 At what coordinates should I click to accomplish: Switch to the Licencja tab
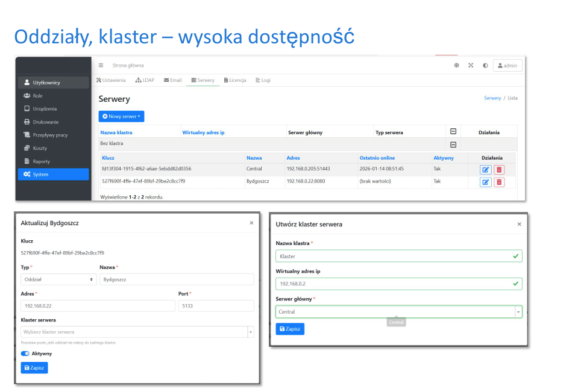click(235, 80)
